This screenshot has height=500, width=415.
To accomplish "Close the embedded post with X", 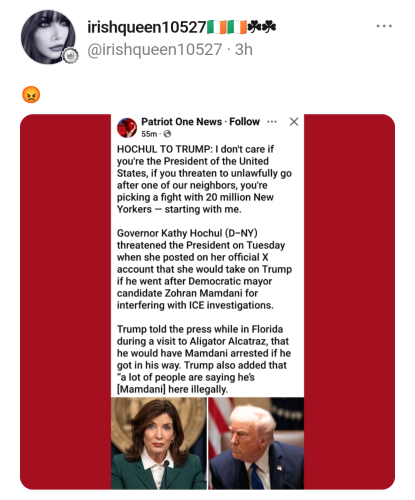I will pyautogui.click(x=294, y=122).
